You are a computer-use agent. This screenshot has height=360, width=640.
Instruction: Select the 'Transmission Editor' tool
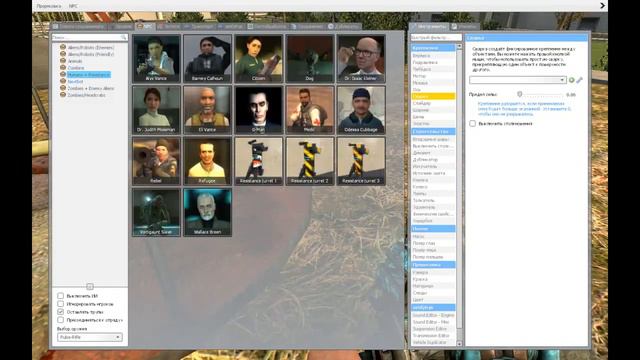coord(433,336)
